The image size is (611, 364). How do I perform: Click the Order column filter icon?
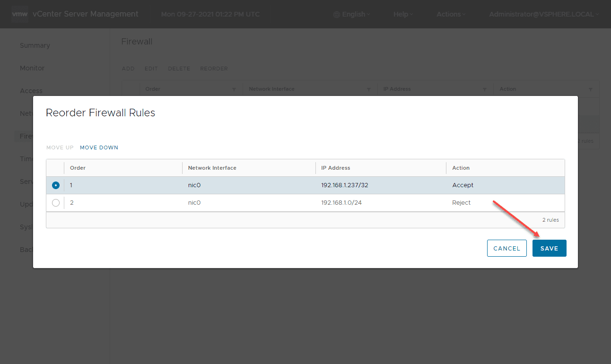[x=234, y=89]
